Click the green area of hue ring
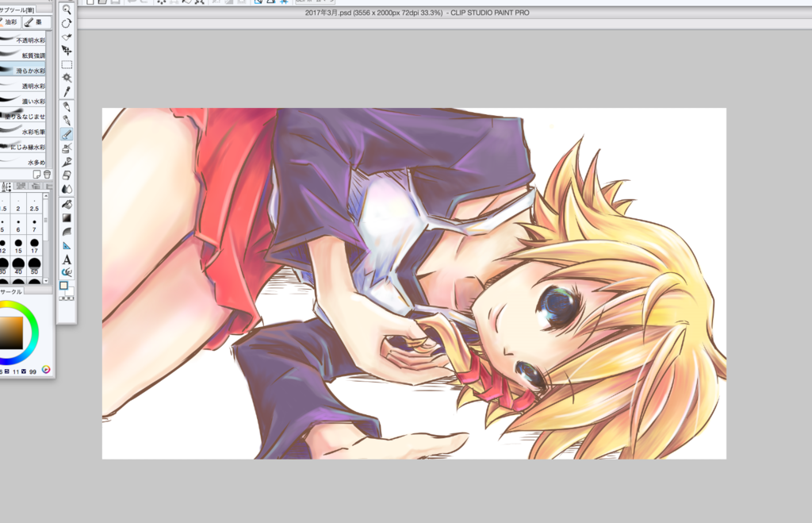 coord(33,317)
